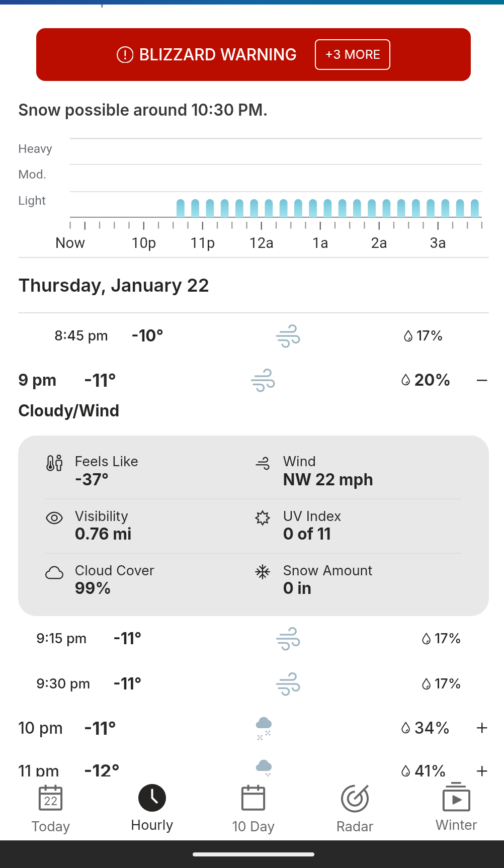Switch to the 10 Day tab label
Viewport: 504px width, 868px height.
click(253, 826)
